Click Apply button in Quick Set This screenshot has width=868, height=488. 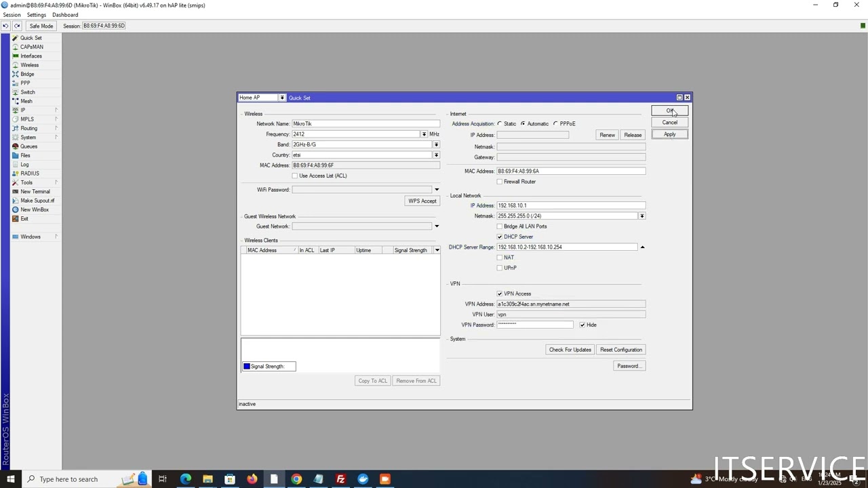coord(669,134)
